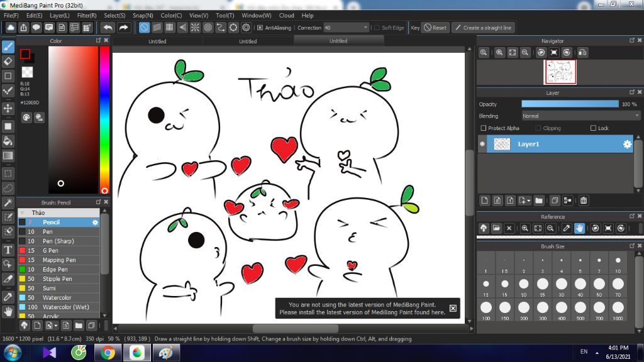Select the G Pen brush
Viewport: 644px width, 362px height.
(58, 250)
